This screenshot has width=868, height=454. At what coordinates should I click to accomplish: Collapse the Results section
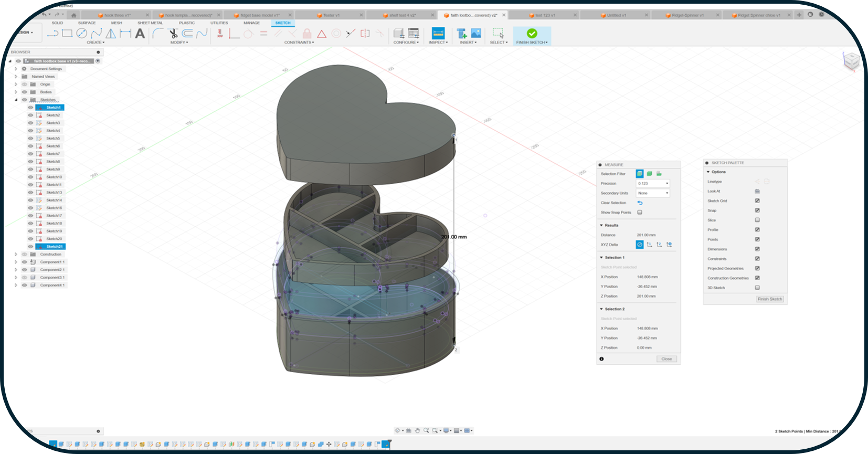[601, 225]
